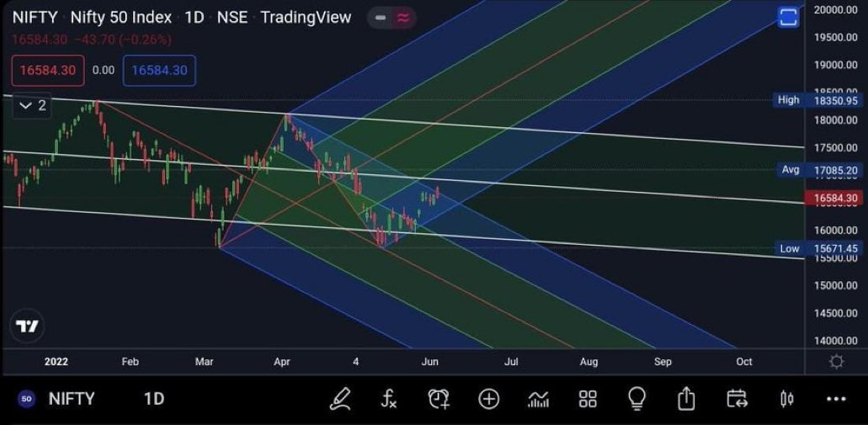Click the Apr label on the time axis
Screen dimensions: 868x425
pyautogui.click(x=282, y=362)
